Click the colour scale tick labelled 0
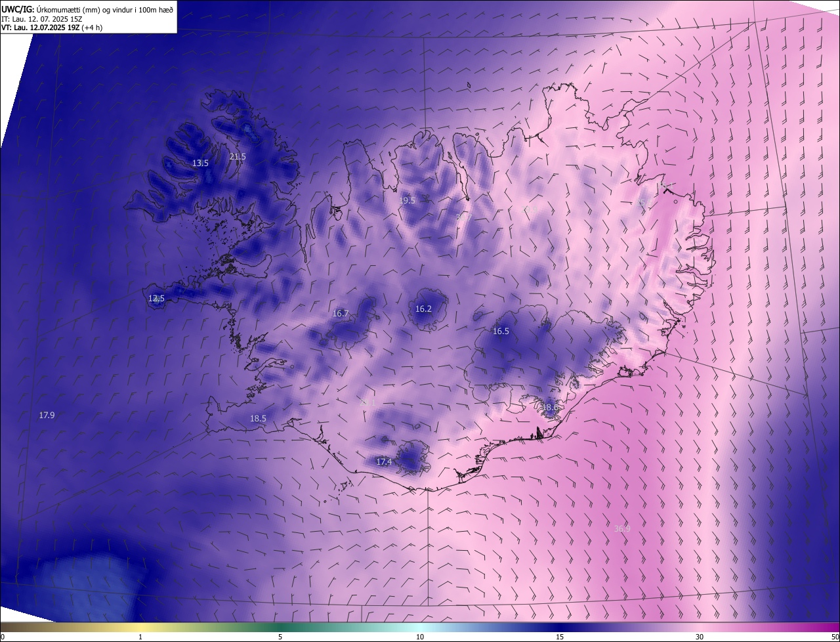The image size is (840, 642). click(x=3, y=637)
